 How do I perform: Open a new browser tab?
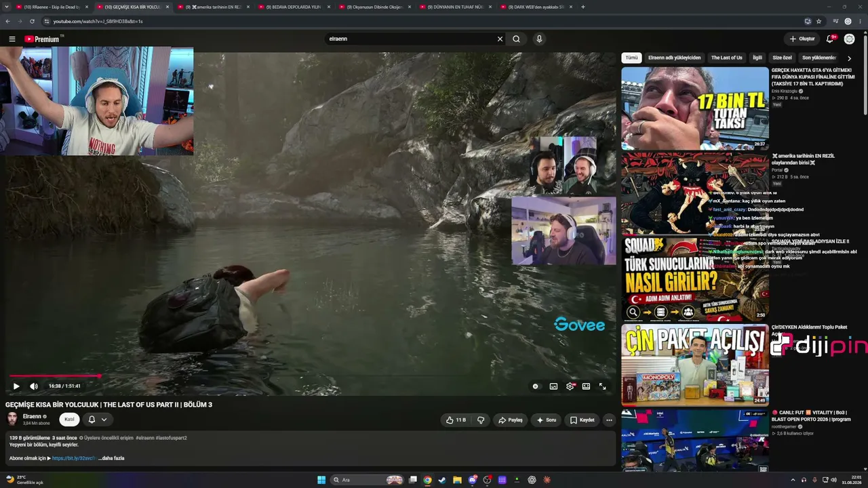(583, 7)
